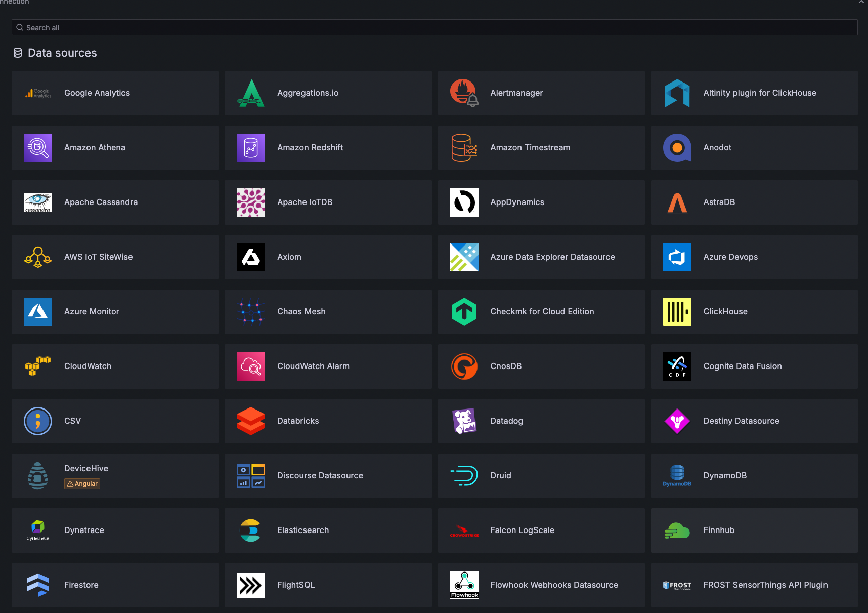Click the Destiny Datasource magenta diamond icon

[x=677, y=421]
